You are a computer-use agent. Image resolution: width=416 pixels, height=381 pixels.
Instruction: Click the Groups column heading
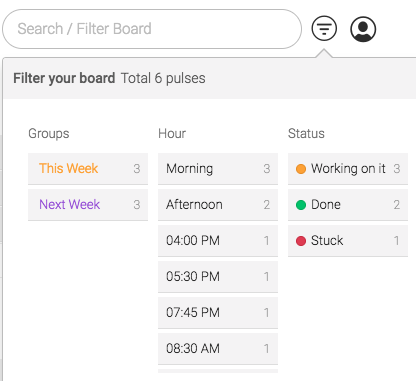pyautogui.click(x=49, y=134)
